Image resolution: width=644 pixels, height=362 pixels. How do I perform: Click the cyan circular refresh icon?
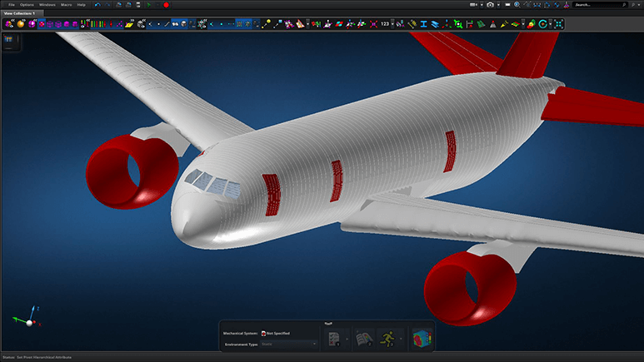542,24
